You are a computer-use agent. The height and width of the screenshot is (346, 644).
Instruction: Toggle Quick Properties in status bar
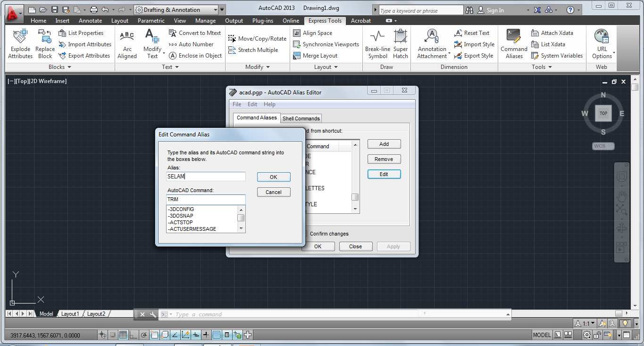tap(227, 335)
